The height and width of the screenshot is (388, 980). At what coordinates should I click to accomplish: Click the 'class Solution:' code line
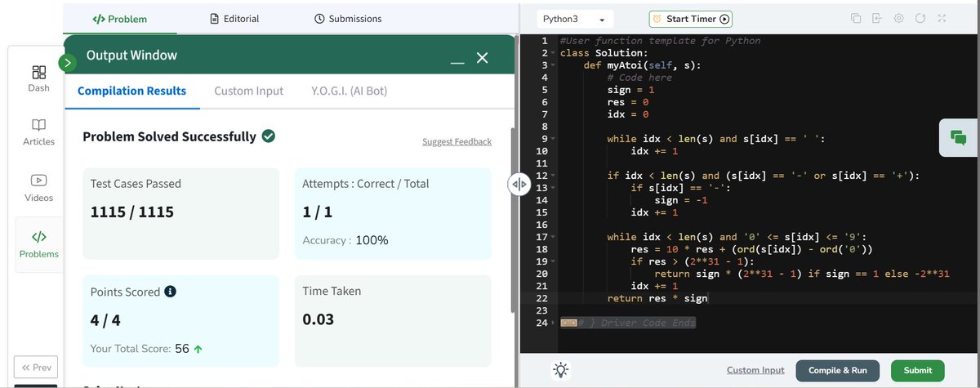point(604,53)
